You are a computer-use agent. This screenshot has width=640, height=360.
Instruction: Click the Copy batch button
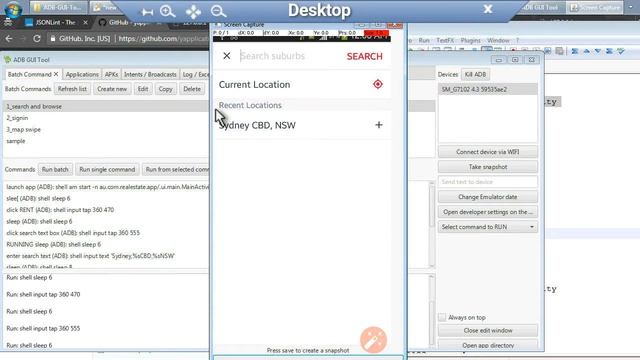(x=165, y=89)
